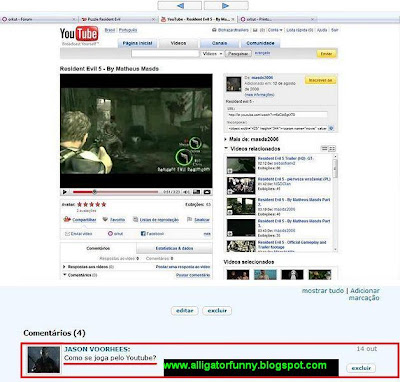Click the JASON VOORHEES commenter avatar
This screenshot has height=382, width=400.
pyautogui.click(x=44, y=360)
